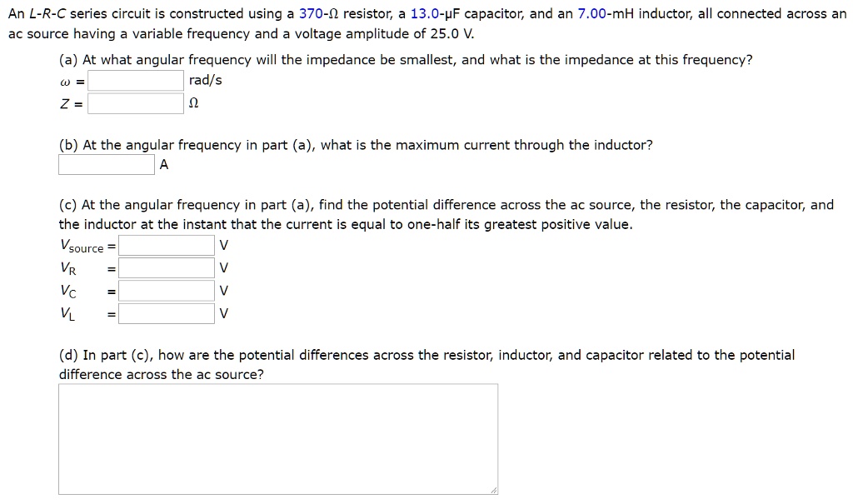
Task: Click the Vsource voltage input field
Action: coord(167,246)
